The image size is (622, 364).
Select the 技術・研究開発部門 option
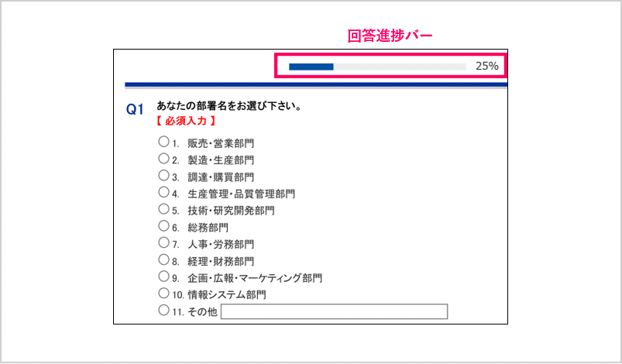[163, 209]
